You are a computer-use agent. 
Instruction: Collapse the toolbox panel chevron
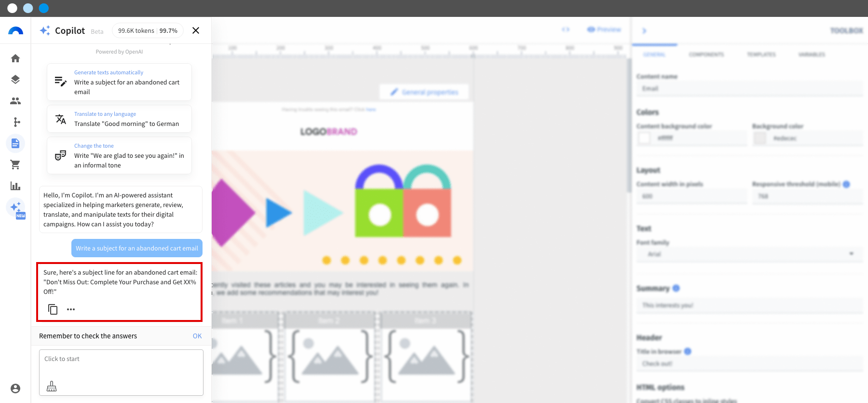644,30
